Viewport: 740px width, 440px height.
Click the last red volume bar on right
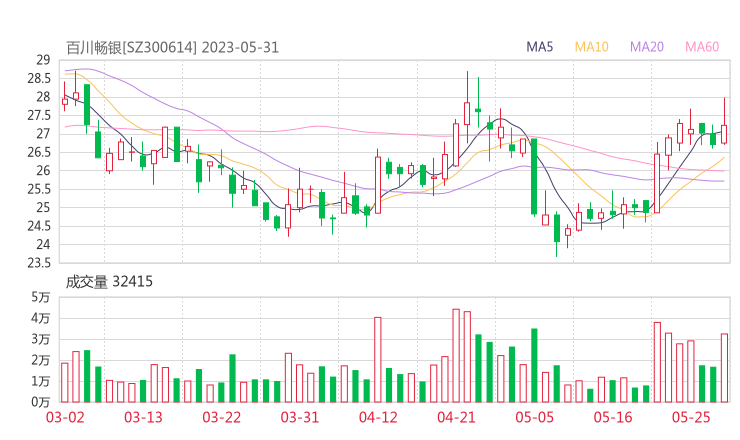[x=724, y=368]
